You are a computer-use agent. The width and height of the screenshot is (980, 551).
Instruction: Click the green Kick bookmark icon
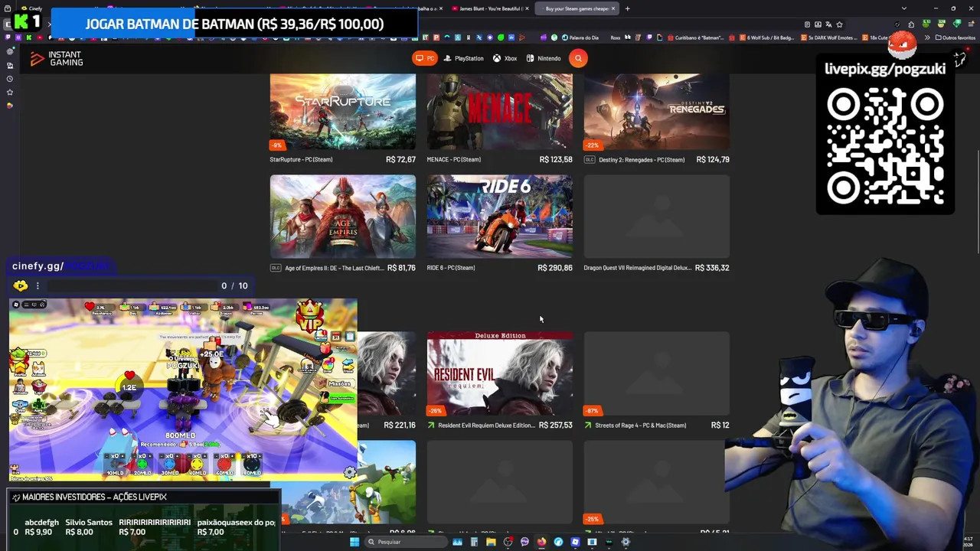pyautogui.click(x=29, y=37)
